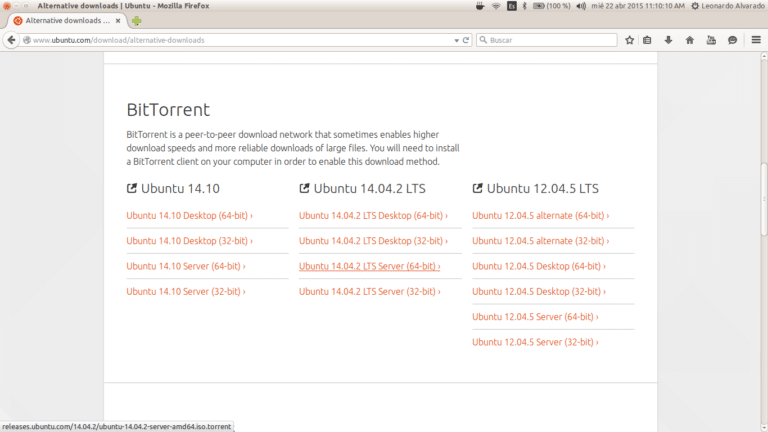The height and width of the screenshot is (432, 768).
Task: Open the Ubuntu 14.10 heading link
Action: point(180,189)
